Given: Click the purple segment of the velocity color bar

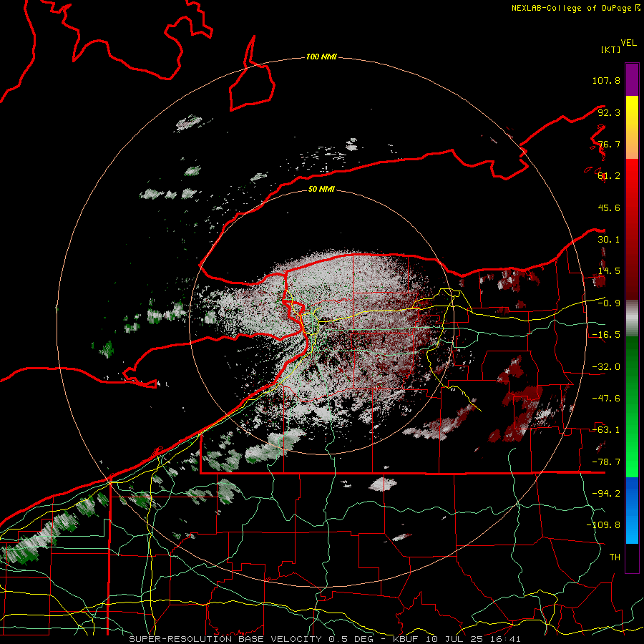Looking at the screenshot, I should [632, 79].
